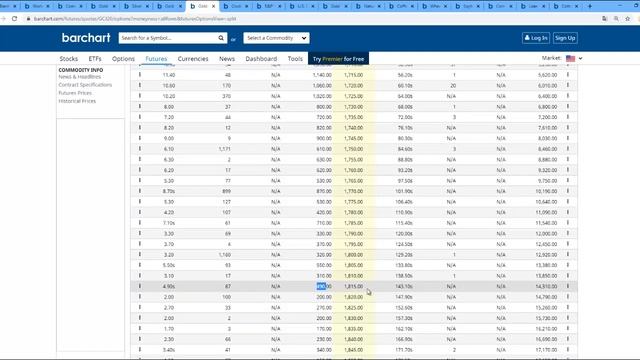
Task: Close the active Gold browser tab
Action: (213, 6)
